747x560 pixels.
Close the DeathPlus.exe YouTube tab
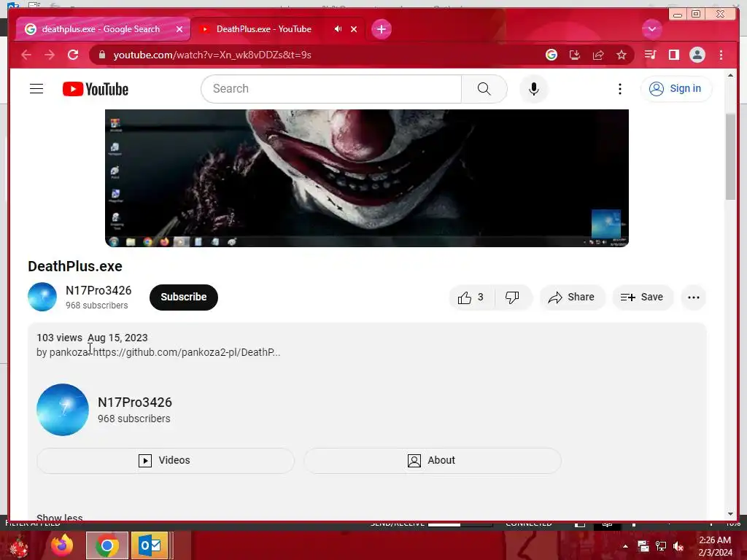click(x=354, y=29)
